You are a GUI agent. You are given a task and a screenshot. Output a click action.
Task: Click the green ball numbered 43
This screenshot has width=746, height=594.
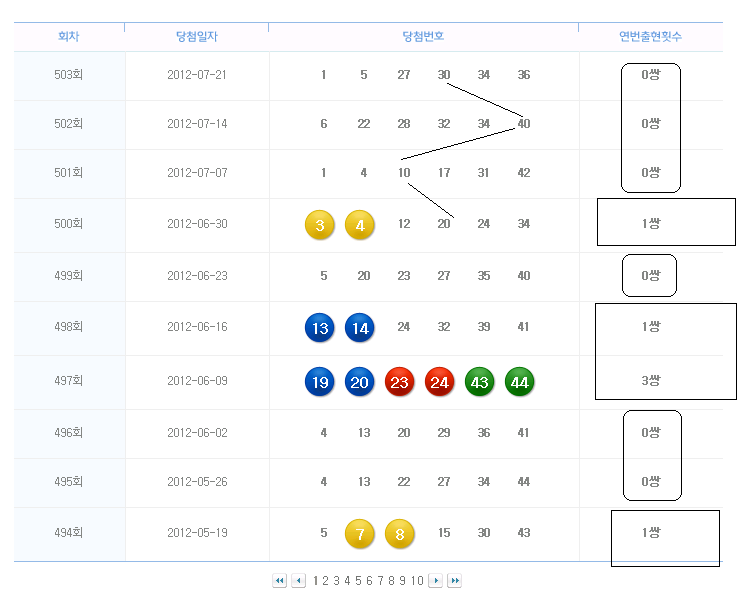click(x=480, y=382)
